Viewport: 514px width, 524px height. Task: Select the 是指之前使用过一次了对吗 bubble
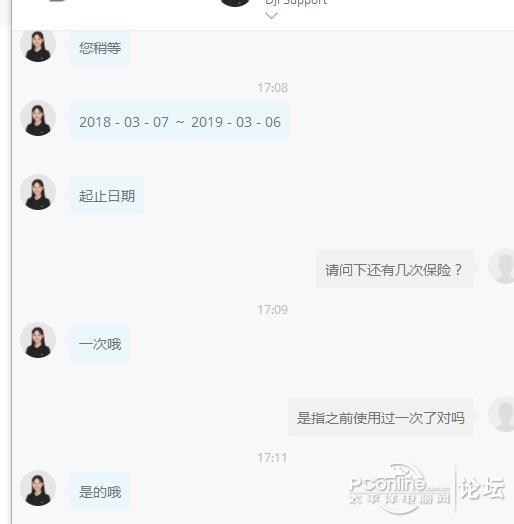click(381, 417)
